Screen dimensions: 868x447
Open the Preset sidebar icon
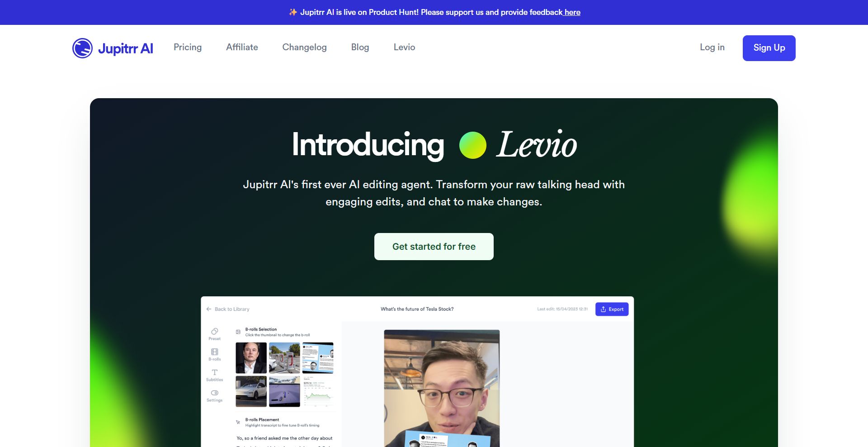point(215,332)
